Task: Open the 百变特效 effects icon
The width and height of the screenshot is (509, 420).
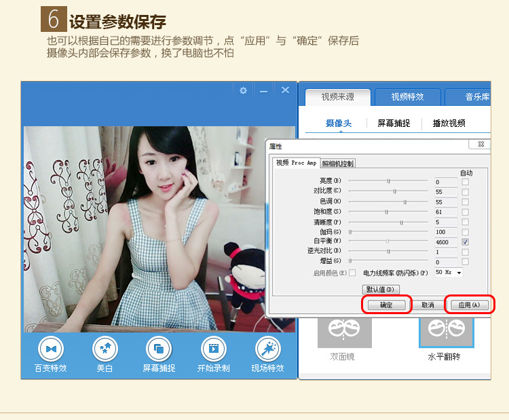Action: (x=51, y=349)
